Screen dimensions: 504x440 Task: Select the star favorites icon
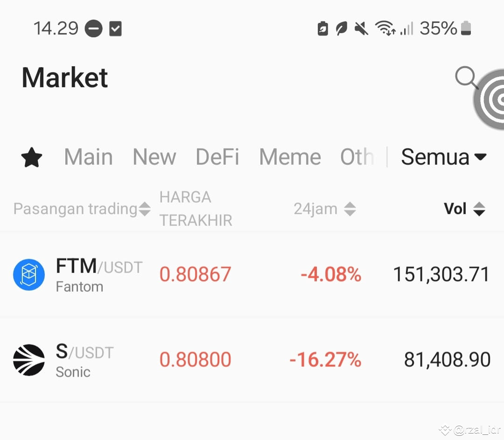tap(31, 157)
